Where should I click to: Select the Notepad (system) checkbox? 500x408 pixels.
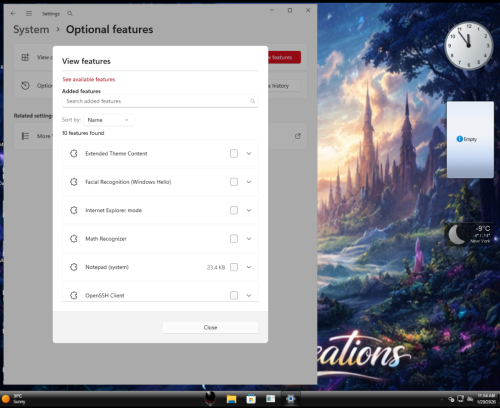point(234,267)
